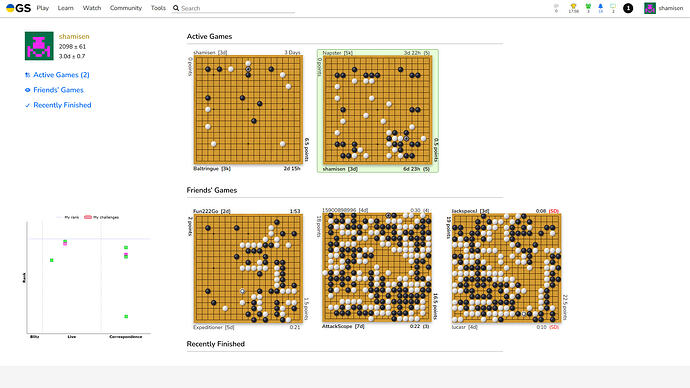Click the Live axis label on chart

pyautogui.click(x=72, y=337)
